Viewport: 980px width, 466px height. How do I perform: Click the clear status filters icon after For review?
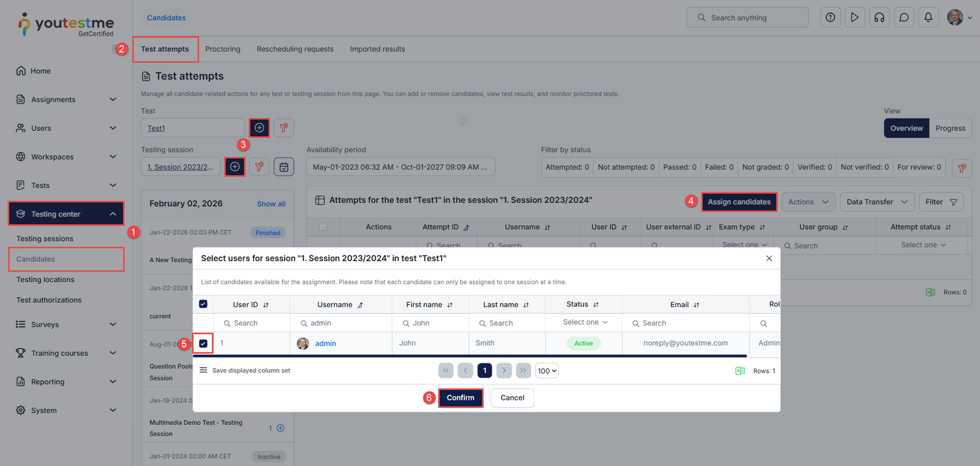(x=962, y=167)
